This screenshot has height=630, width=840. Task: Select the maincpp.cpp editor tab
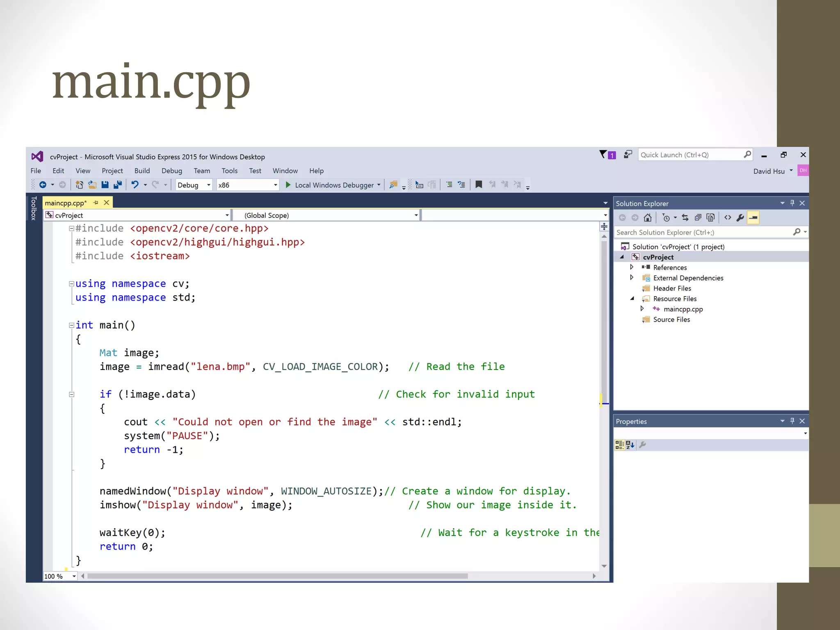(x=66, y=203)
